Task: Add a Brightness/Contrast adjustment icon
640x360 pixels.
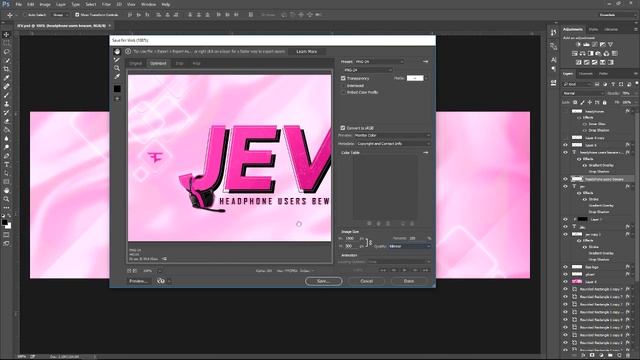Action: [578, 44]
